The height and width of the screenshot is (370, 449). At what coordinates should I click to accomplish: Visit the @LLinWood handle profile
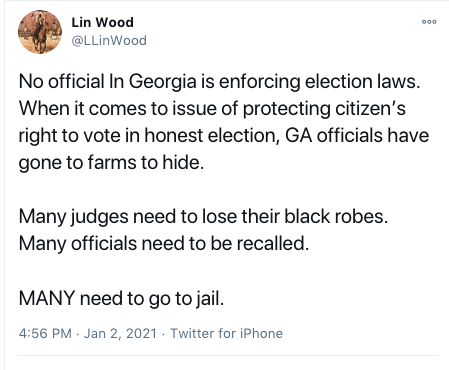point(109,41)
